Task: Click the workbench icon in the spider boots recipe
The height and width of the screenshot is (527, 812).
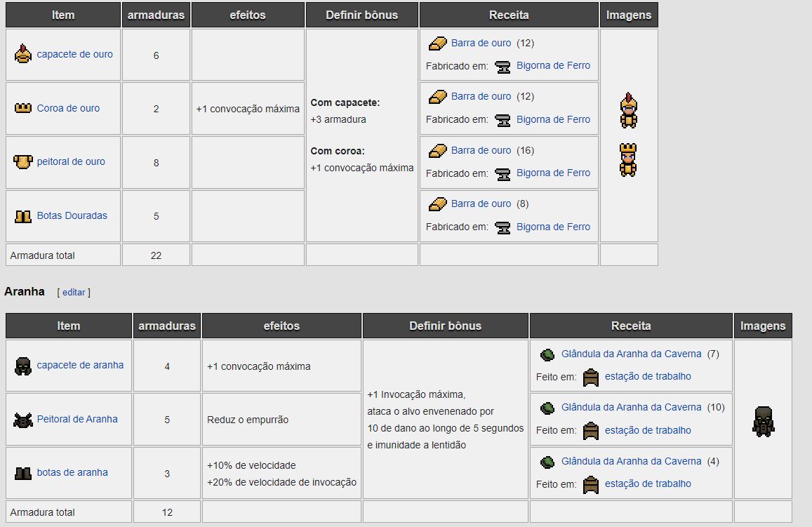Action: point(591,484)
